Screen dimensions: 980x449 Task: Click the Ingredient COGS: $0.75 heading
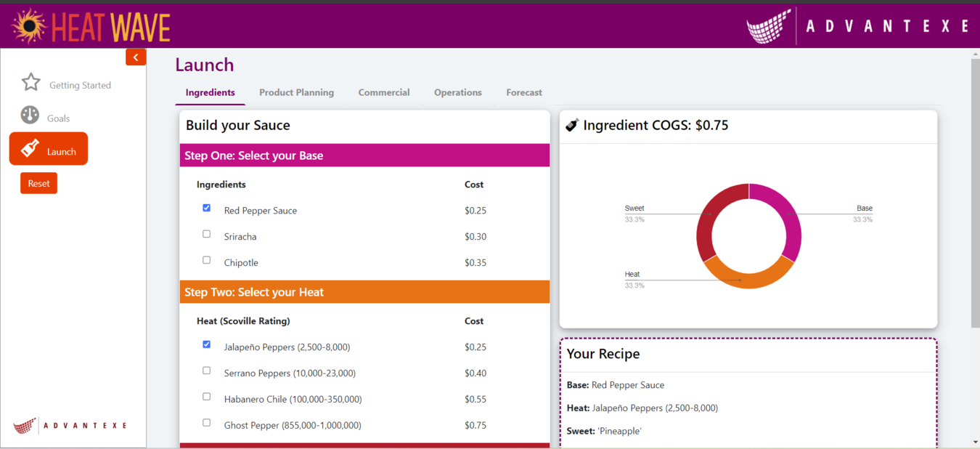(656, 125)
